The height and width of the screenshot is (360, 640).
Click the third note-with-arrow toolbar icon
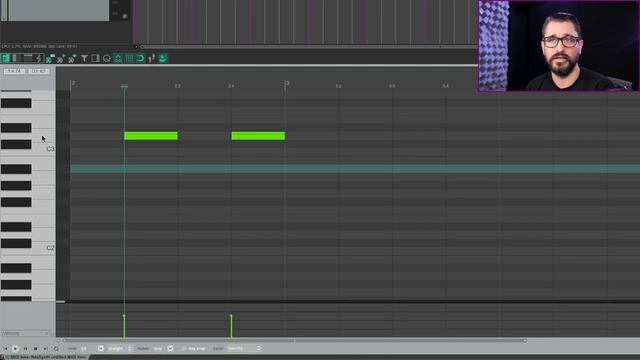point(72,58)
